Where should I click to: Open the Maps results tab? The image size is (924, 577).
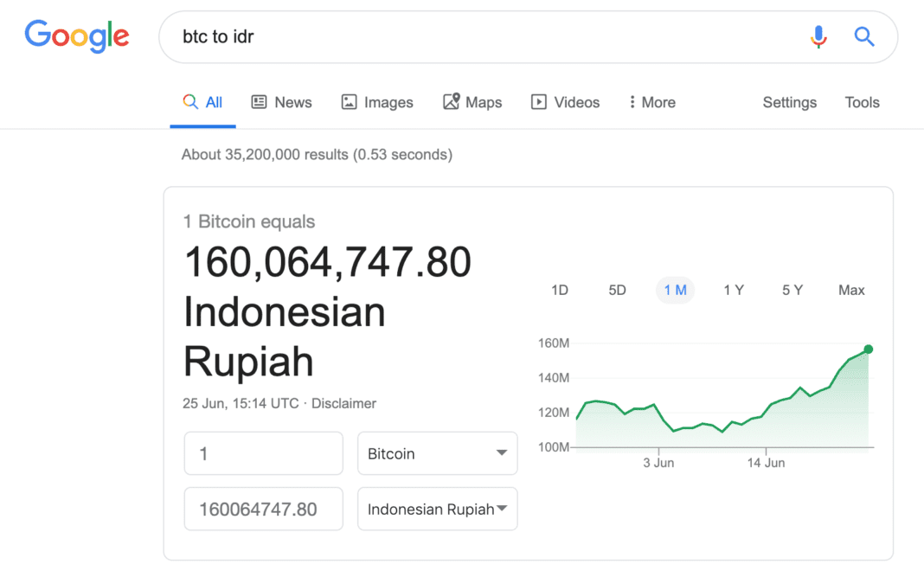point(472,102)
